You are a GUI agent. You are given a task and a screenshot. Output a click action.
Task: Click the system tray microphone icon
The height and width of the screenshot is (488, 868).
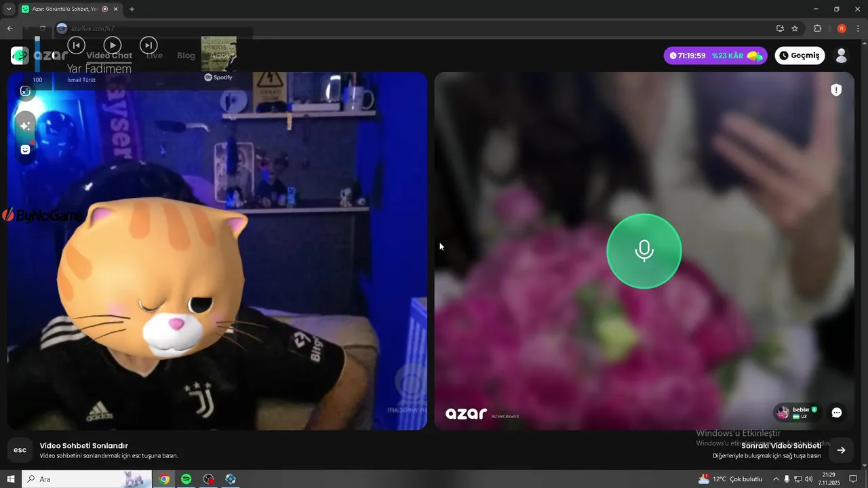787,479
